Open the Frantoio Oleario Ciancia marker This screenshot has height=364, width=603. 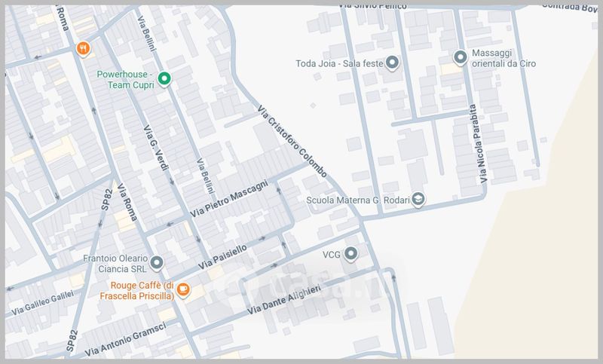tap(156, 262)
